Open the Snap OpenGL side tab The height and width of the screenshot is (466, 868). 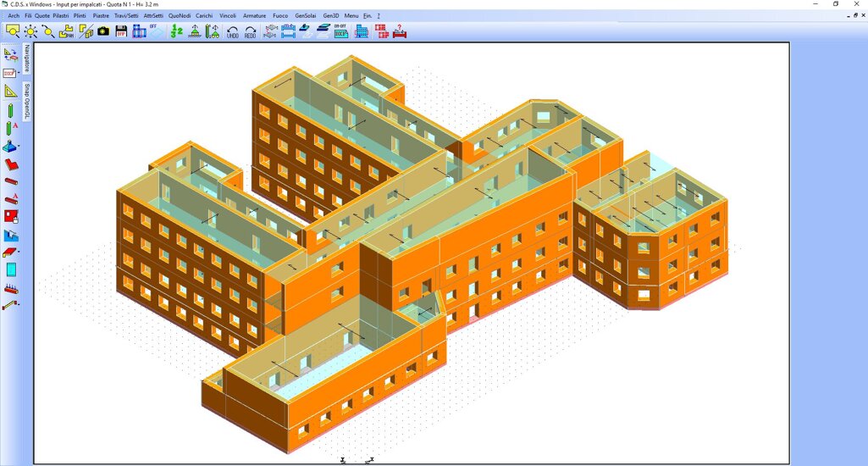[x=27, y=102]
